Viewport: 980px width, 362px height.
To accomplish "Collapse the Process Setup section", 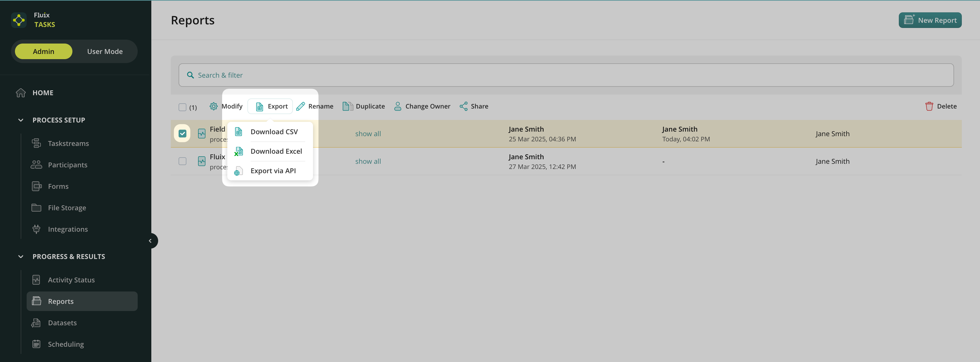I will click(x=21, y=120).
